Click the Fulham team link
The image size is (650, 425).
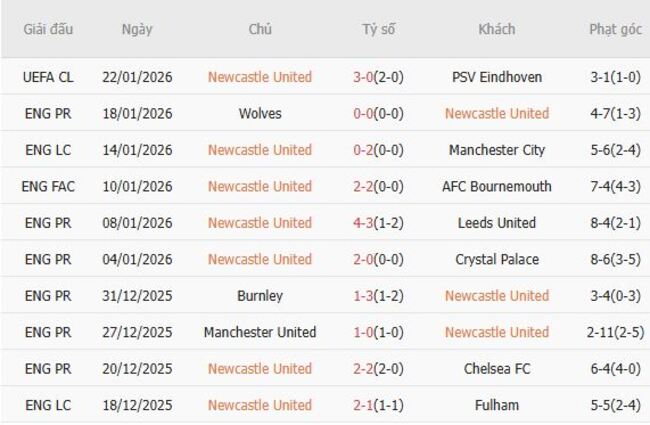pyautogui.click(x=497, y=405)
